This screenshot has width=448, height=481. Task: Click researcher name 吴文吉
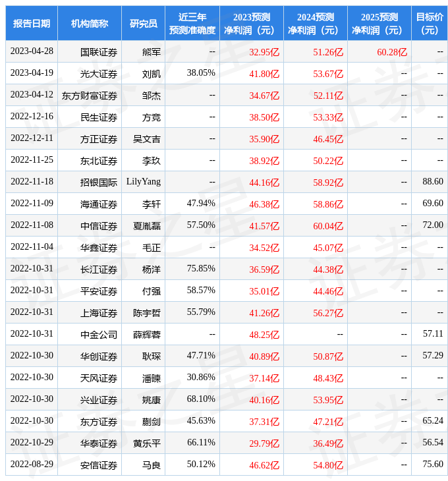click(x=147, y=139)
